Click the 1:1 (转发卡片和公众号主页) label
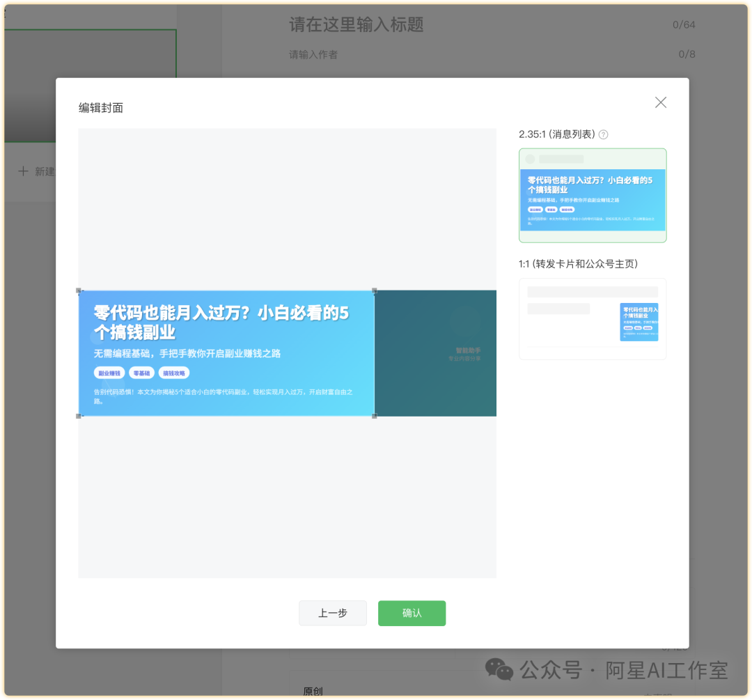Screen dimensions: 752x700 (578, 264)
